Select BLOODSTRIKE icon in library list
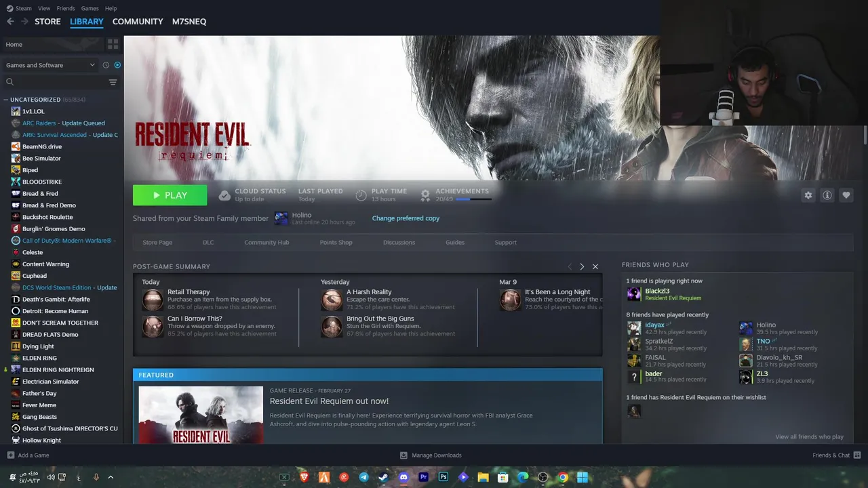Viewport: 868px width, 488px height. pyautogui.click(x=16, y=182)
